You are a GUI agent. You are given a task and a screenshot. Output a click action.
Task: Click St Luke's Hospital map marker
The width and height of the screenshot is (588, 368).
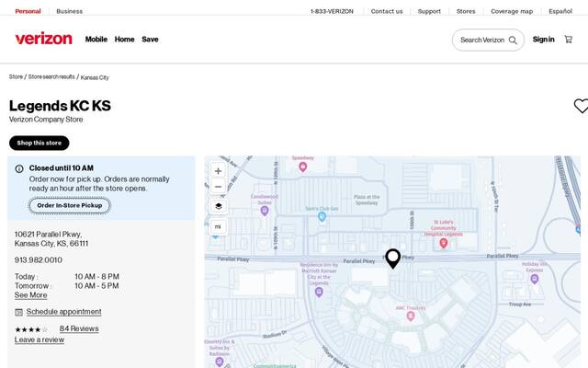(x=443, y=243)
